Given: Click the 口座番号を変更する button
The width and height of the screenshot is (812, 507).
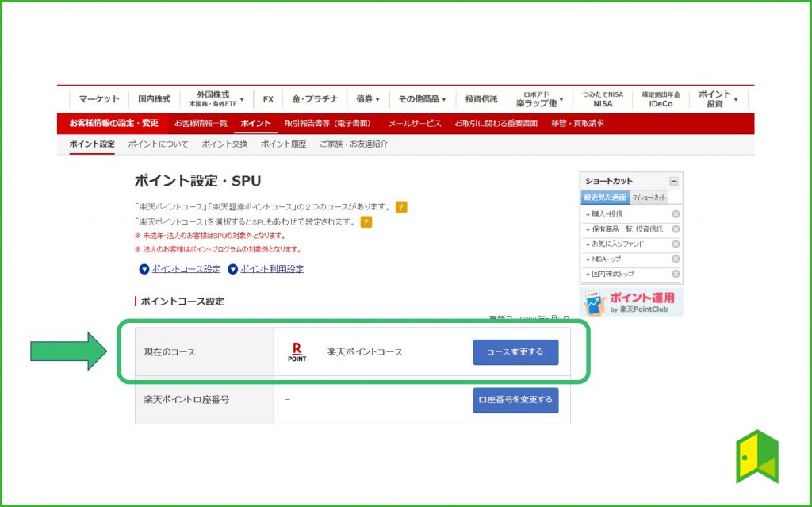Looking at the screenshot, I should [515, 401].
